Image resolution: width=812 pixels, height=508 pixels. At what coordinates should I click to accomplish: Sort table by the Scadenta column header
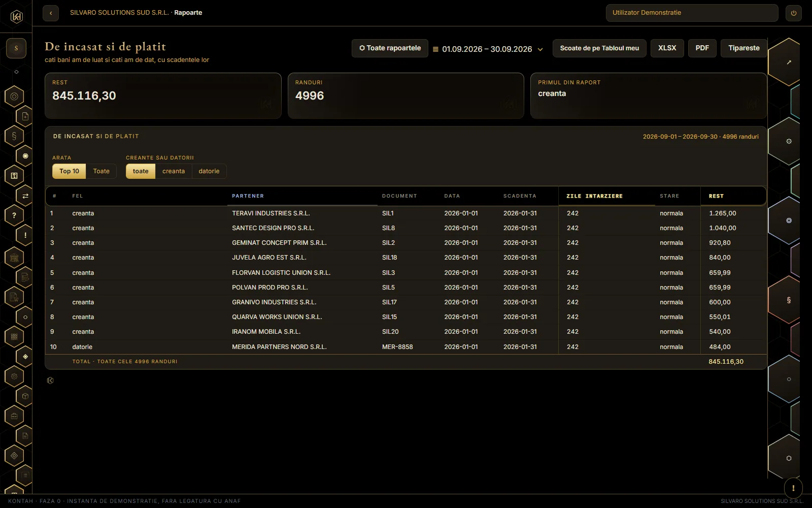[x=520, y=196]
